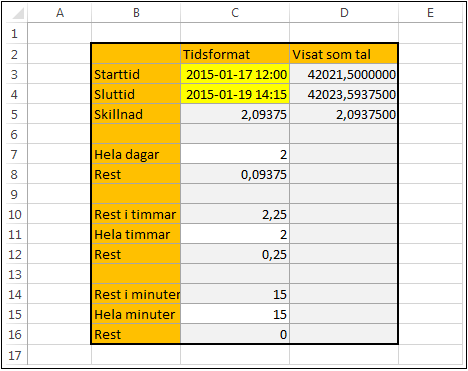Click the Hela minuter label cell
The image size is (468, 371).
tap(136, 314)
